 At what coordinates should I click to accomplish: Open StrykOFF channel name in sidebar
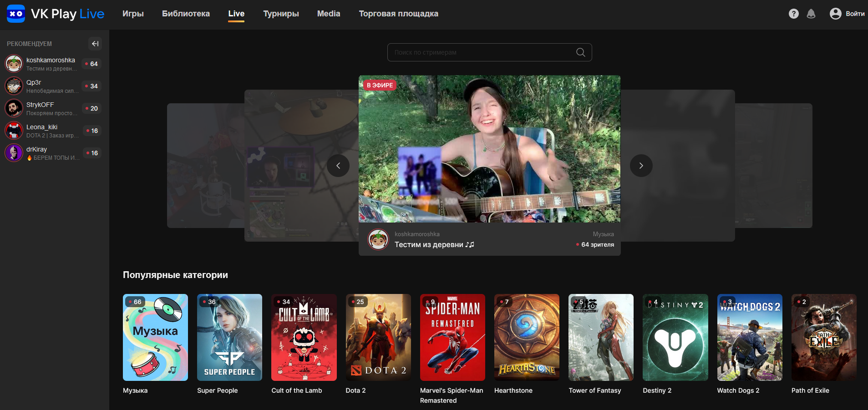(40, 105)
